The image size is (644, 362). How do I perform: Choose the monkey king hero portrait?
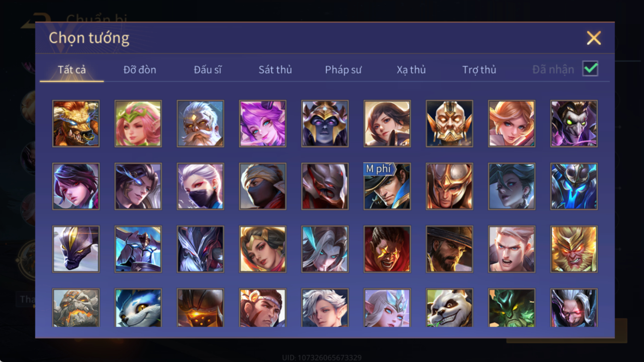pos(574,249)
